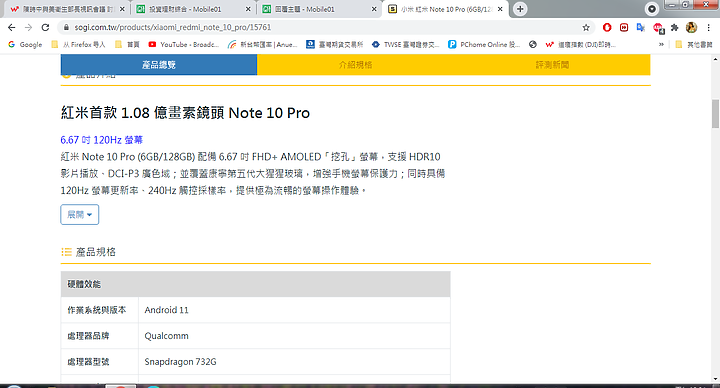720x388 pixels.
Task: Open the 新台幣匯率 | Anue bookmark
Action: coord(263,45)
